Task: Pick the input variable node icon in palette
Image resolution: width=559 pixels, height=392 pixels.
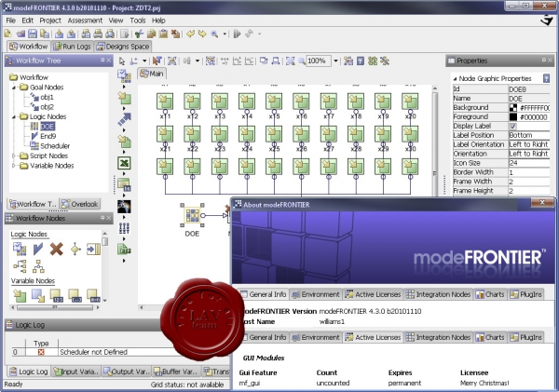Action: pos(20,295)
